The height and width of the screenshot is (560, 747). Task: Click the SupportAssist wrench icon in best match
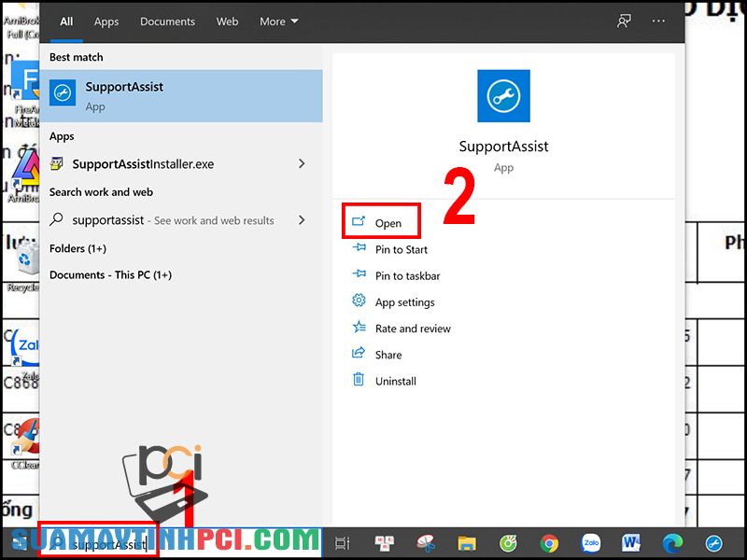click(63, 92)
